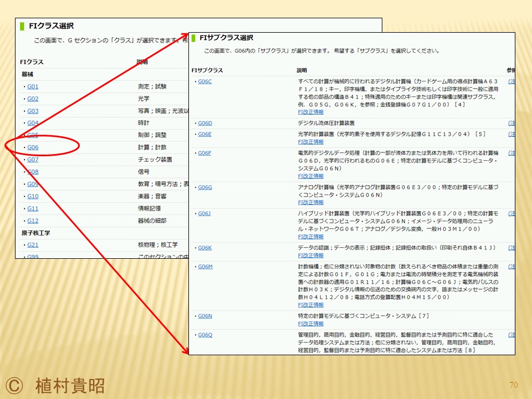Viewport: 532px width, 399px height.
Task: Open the G06E subclass link
Action: pos(204,134)
